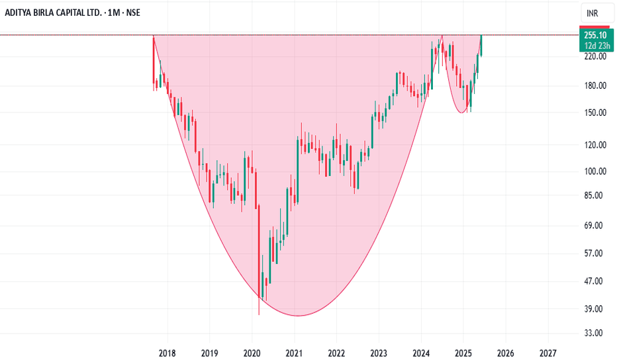617x364 pixels.
Task: Click the 2019 time axis label
Action: pos(209,353)
